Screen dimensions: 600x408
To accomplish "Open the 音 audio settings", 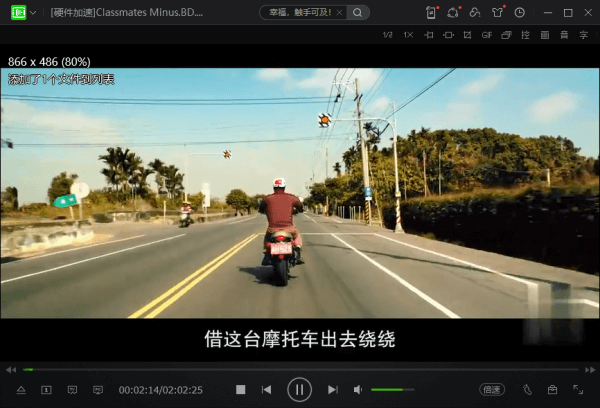I will point(564,35).
